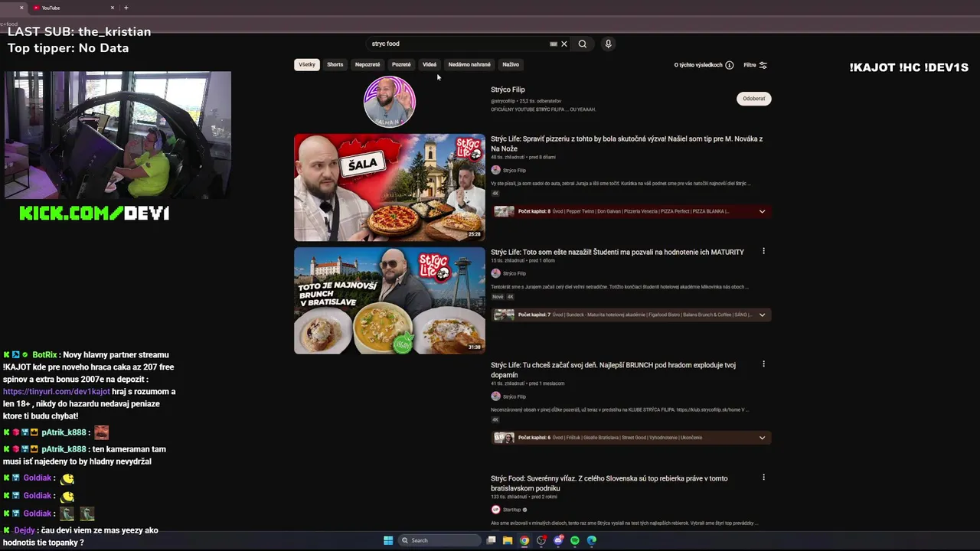Open the Brunch v Bratislave video thumbnail
This screenshot has height=551, width=980.
coord(390,300)
